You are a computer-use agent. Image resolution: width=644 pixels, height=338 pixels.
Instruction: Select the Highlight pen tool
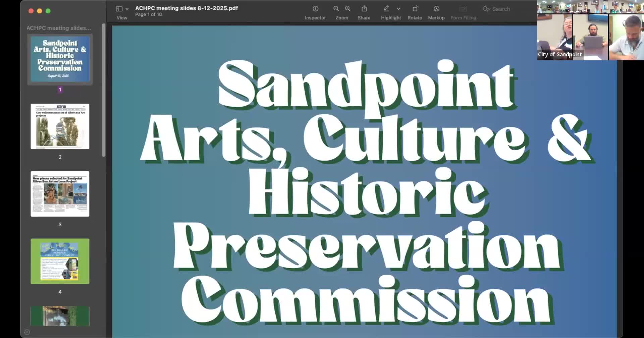(x=386, y=9)
